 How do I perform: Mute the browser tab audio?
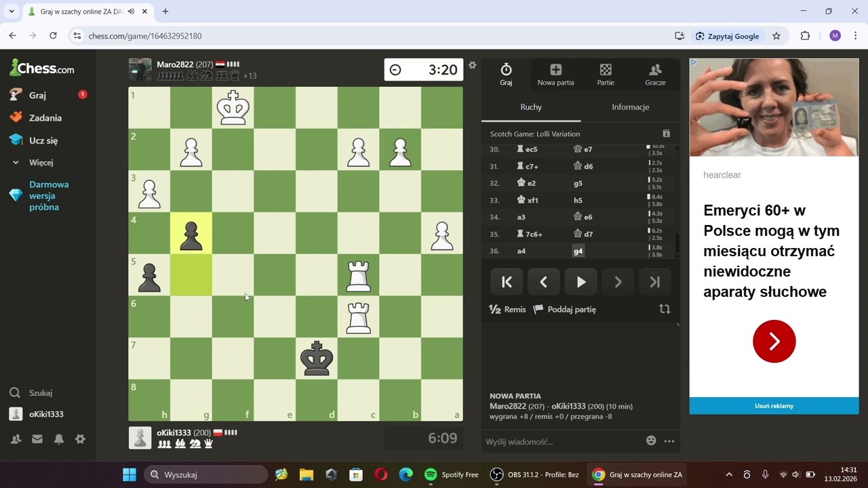point(131,12)
